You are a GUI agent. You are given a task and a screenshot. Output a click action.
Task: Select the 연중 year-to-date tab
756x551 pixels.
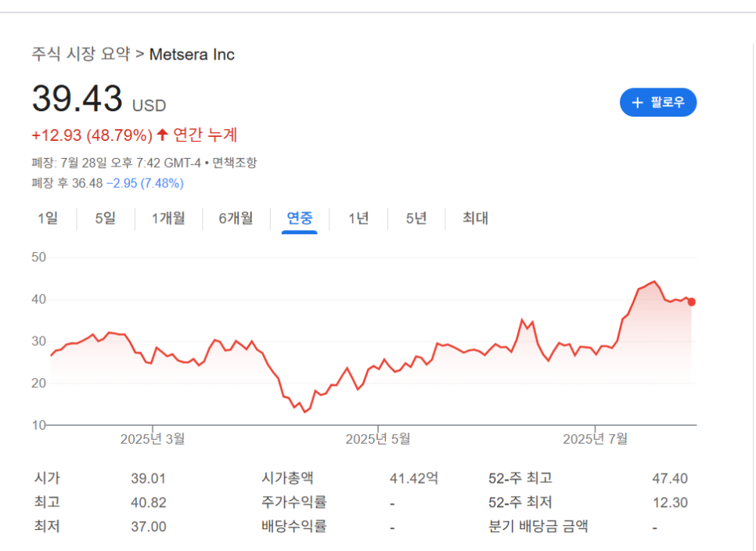[x=300, y=218]
